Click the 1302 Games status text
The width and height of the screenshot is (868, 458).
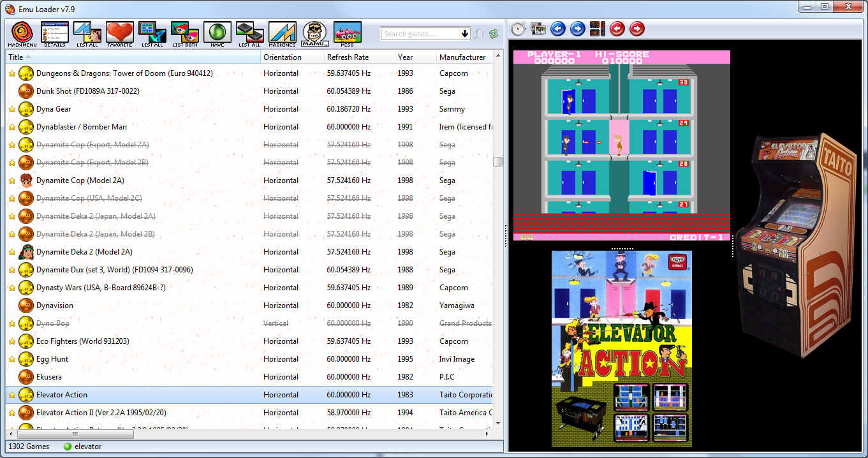pyautogui.click(x=29, y=447)
